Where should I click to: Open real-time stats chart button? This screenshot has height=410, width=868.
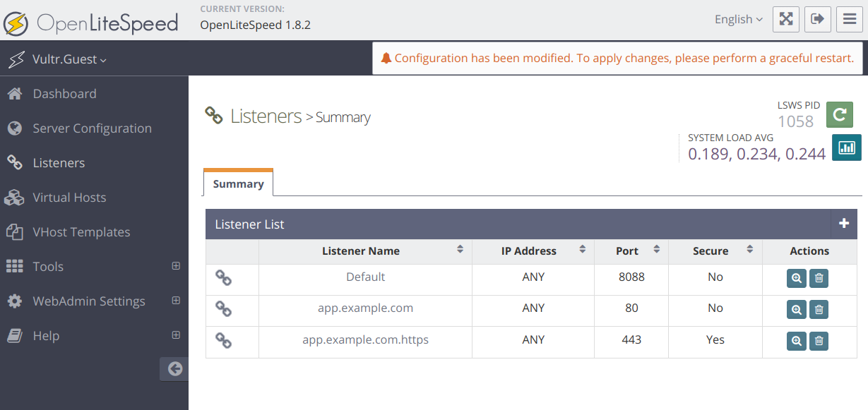pyautogui.click(x=846, y=147)
